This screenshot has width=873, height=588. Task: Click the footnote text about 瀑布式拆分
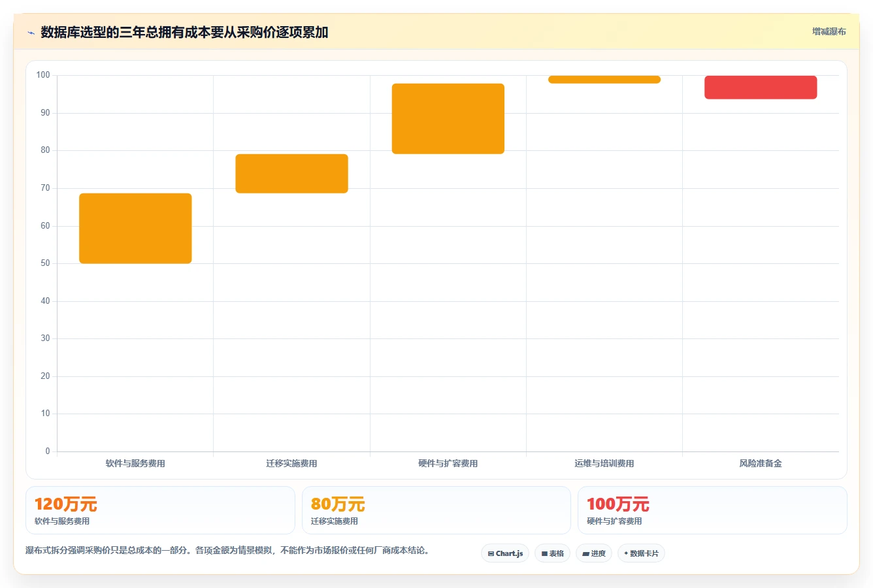pos(229,551)
